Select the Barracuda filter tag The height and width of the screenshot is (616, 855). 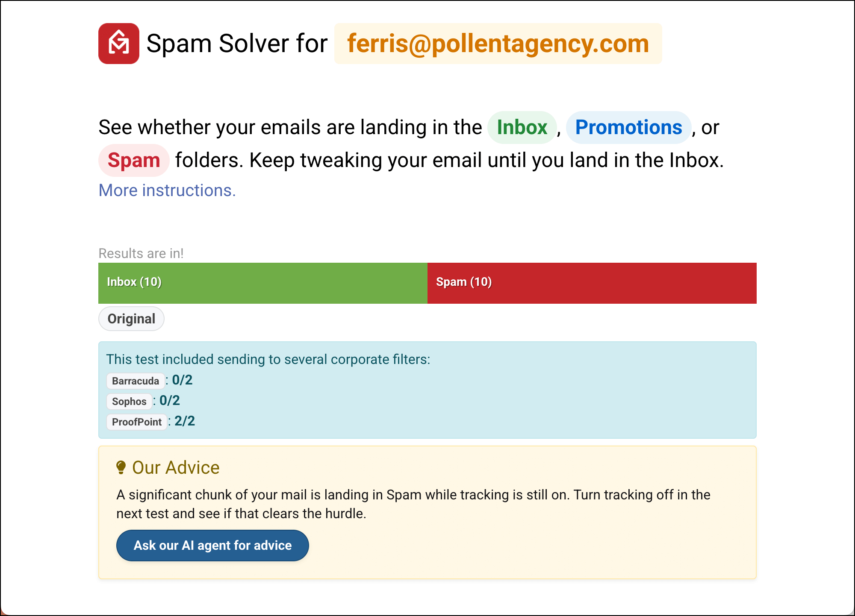[x=135, y=381]
